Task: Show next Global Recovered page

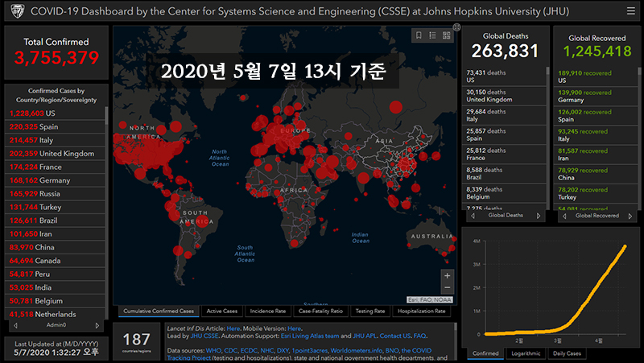Action: [x=630, y=216]
